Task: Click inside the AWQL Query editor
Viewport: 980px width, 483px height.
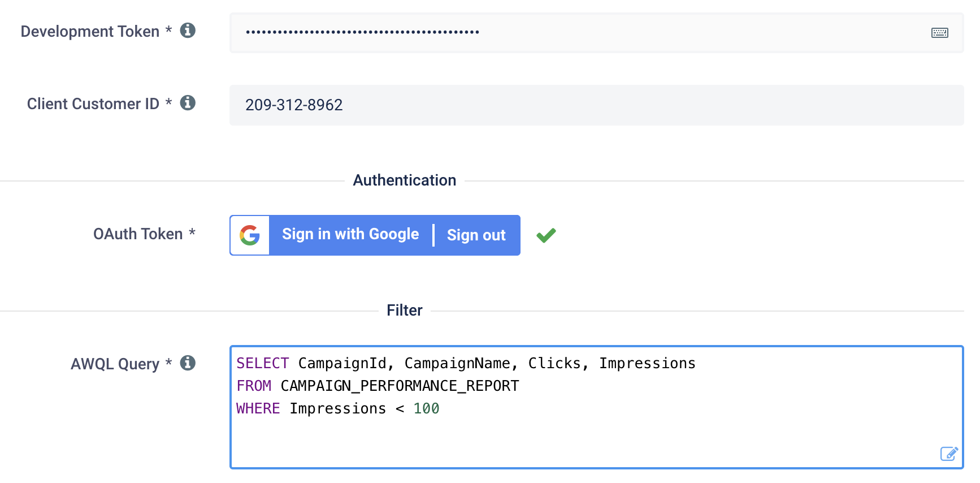Action: pos(596,407)
